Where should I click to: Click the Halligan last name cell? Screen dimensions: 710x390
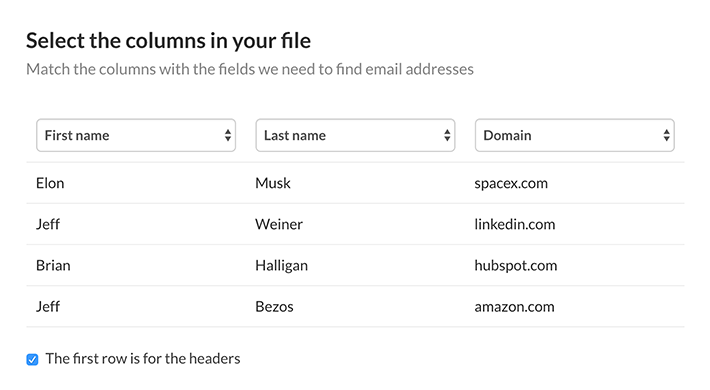point(282,265)
